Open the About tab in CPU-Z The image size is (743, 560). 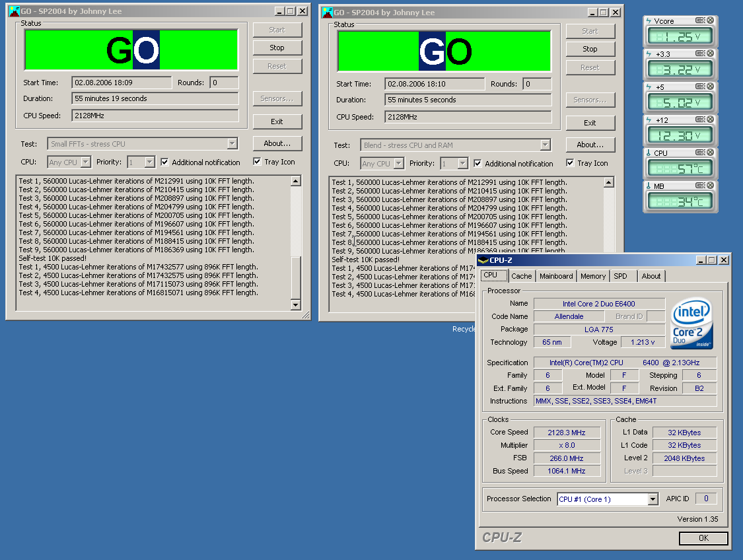coord(651,276)
